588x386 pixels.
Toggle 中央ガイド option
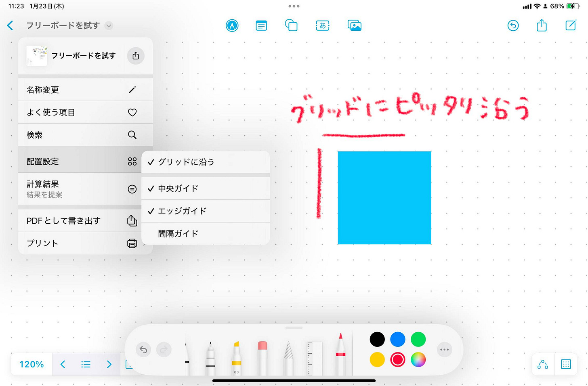206,188
